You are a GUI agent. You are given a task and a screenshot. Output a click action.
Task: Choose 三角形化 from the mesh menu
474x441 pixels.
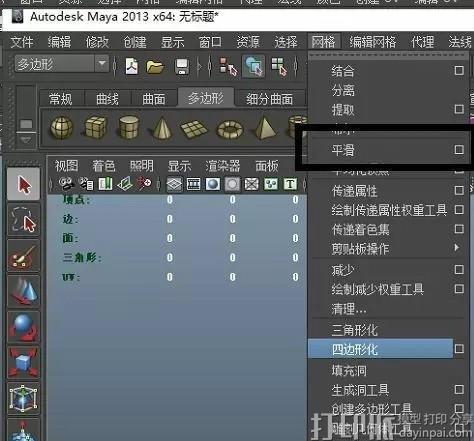(x=354, y=330)
